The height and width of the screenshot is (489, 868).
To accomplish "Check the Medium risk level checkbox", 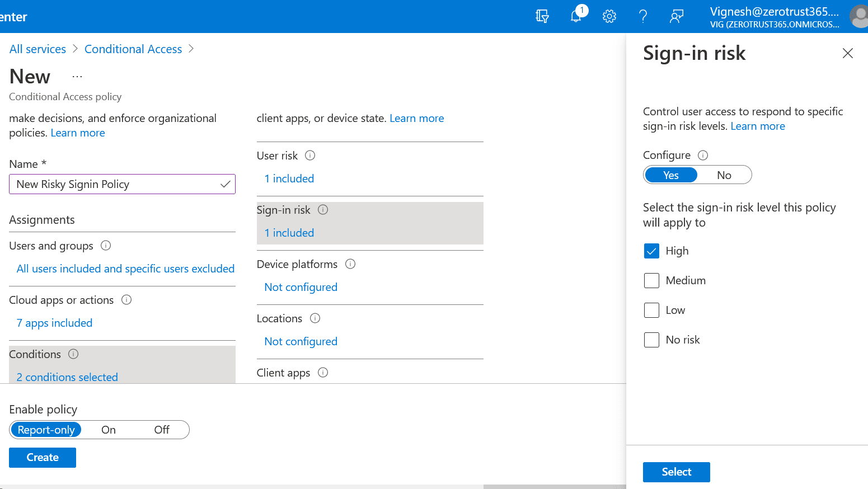I will click(x=651, y=280).
